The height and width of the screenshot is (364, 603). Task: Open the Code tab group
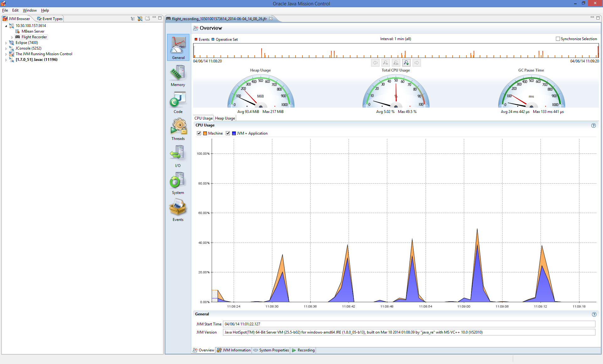[178, 103]
